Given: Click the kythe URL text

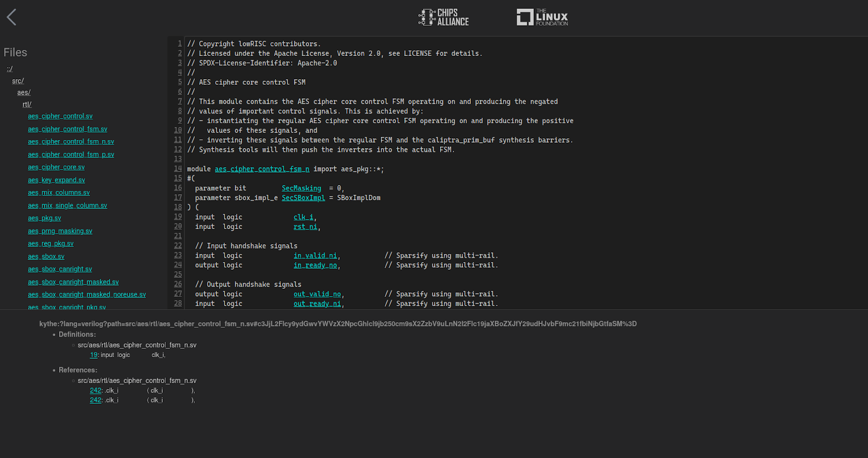Looking at the screenshot, I should click(338, 324).
